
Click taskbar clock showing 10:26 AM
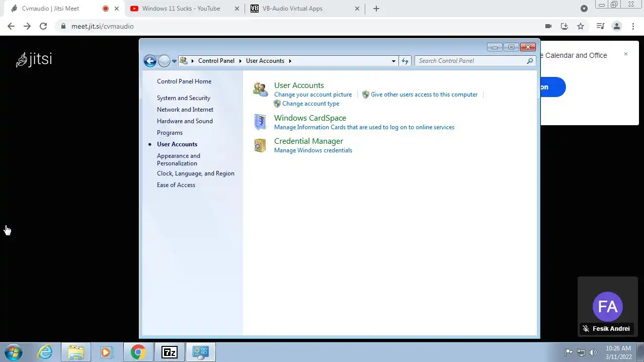point(618,352)
